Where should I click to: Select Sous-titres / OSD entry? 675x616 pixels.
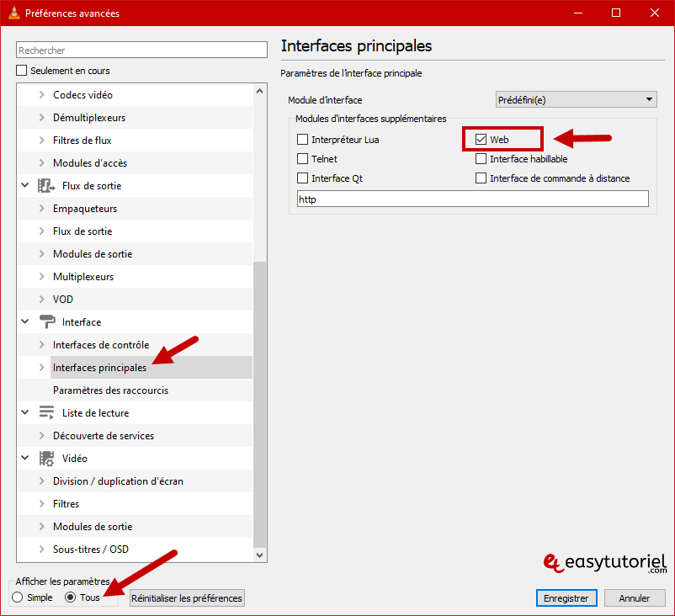pyautogui.click(x=90, y=550)
